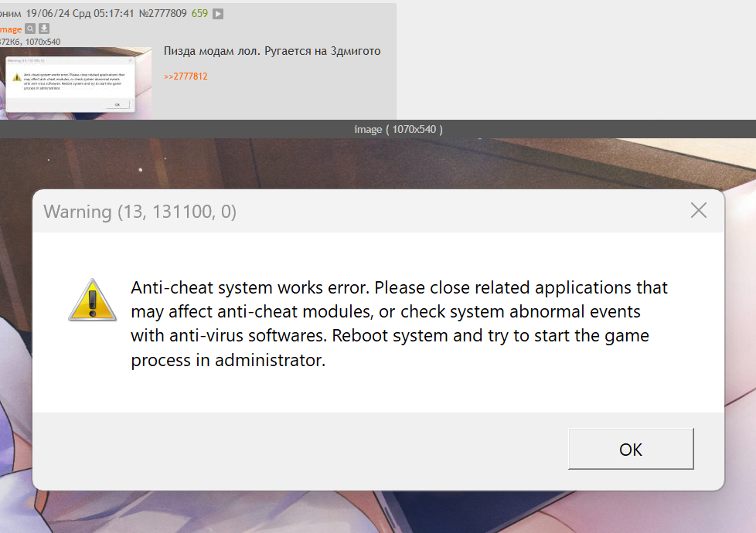
Task: Click the file size text 1070x540
Action: click(43, 42)
